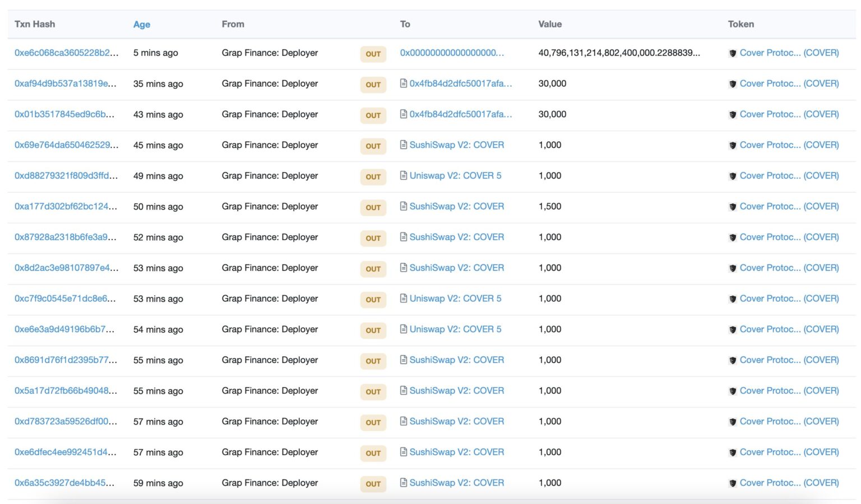This screenshot has height=504, width=861.
Task: Open SushiSwap V2: COVER in 59 mins ago row
Action: coord(456,483)
